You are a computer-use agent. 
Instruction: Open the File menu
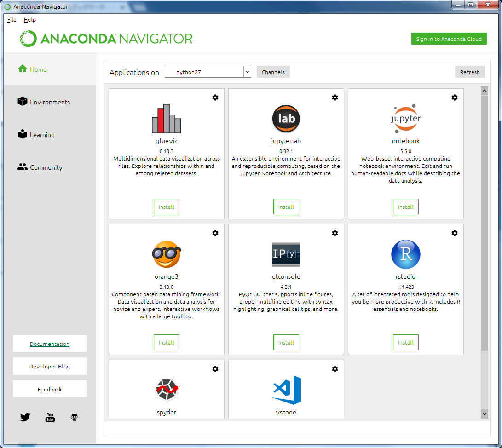(12, 20)
